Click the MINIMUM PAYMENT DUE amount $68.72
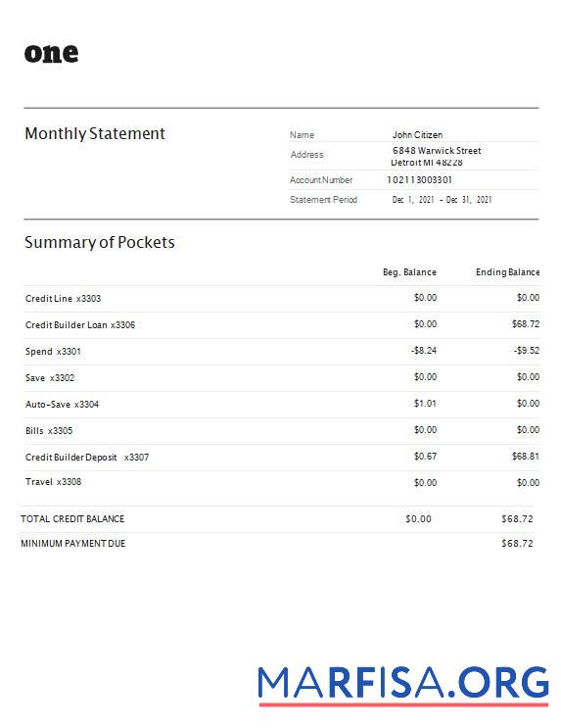561x728 pixels. [x=517, y=543]
